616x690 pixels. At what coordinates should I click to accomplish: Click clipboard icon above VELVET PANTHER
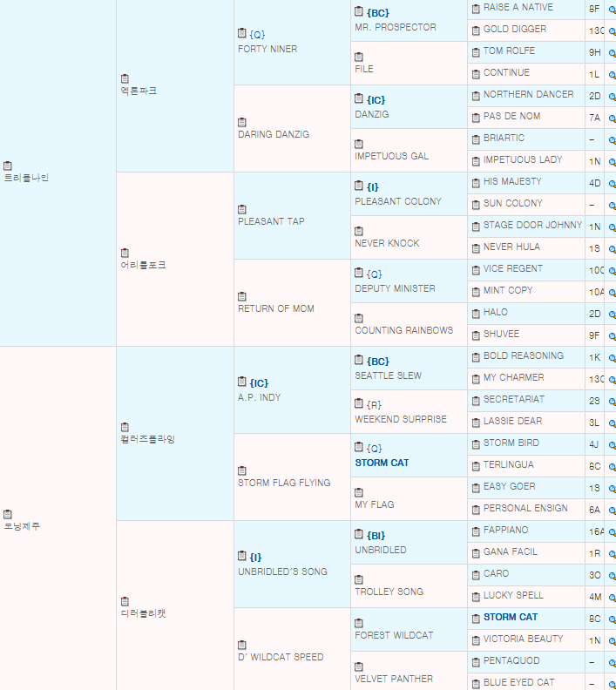tap(359, 666)
